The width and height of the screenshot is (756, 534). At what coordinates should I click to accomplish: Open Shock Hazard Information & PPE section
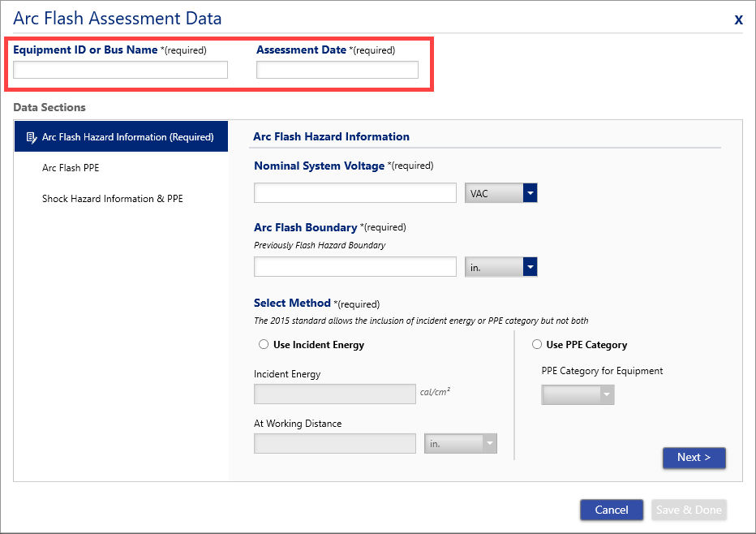coord(112,199)
